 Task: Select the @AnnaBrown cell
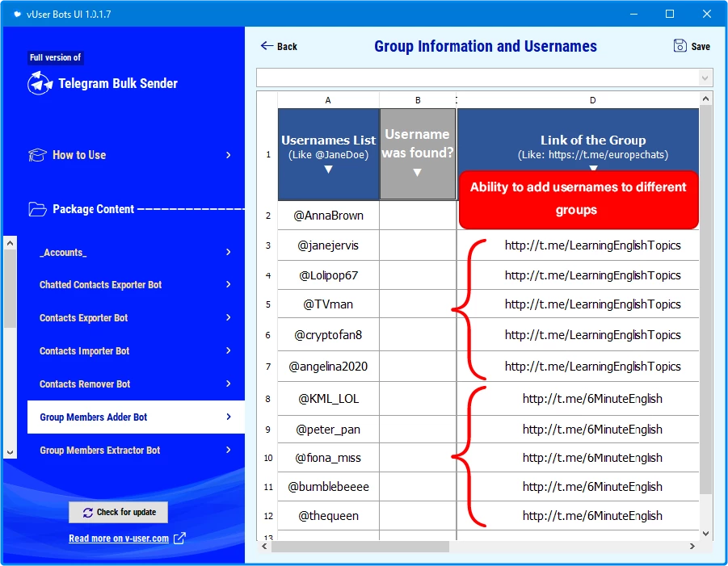(x=328, y=216)
